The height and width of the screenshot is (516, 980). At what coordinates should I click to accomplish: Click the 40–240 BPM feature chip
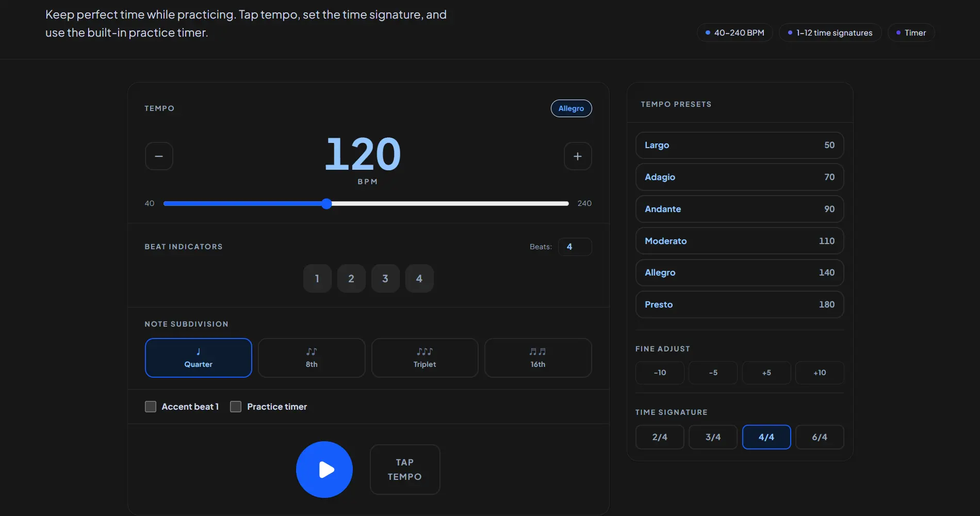(735, 33)
